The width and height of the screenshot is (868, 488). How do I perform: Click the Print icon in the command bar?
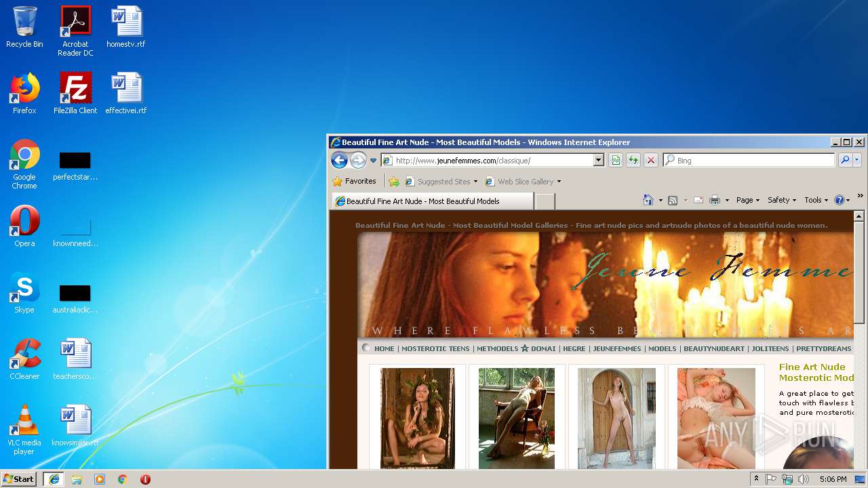point(715,200)
